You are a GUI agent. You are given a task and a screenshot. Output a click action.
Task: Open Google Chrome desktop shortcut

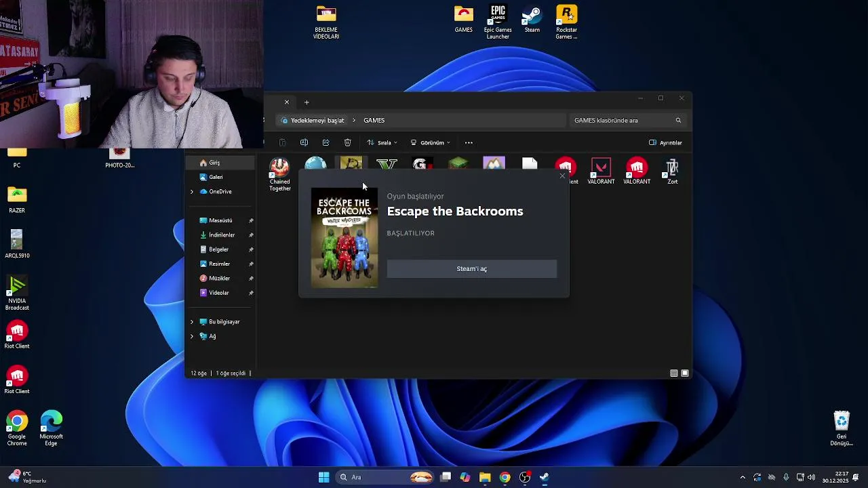pos(17,428)
